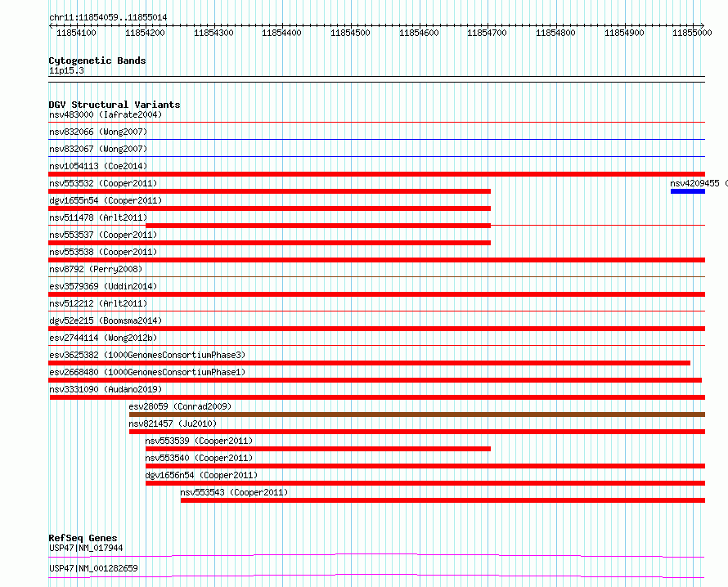Open esv3625382 (1000GenomesConsortiumPhase3) variant
Viewport: 728px width, 587px height.
pyautogui.click(x=147, y=355)
